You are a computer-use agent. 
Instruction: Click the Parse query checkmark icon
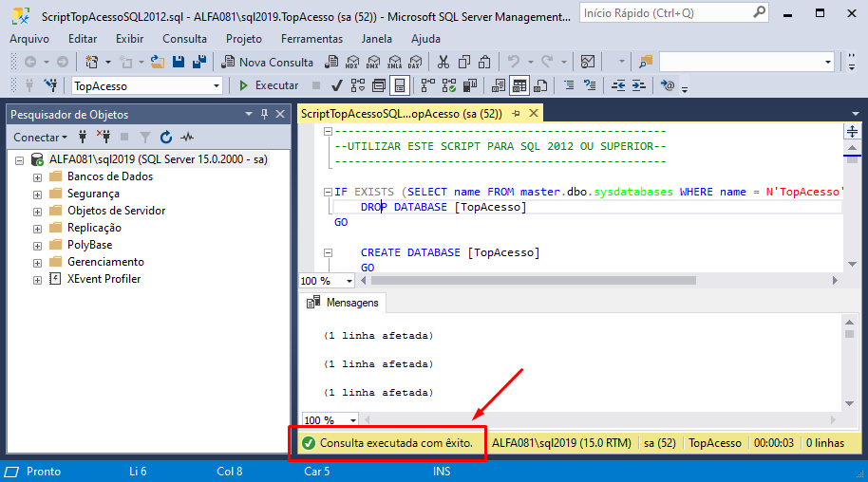pyautogui.click(x=336, y=85)
